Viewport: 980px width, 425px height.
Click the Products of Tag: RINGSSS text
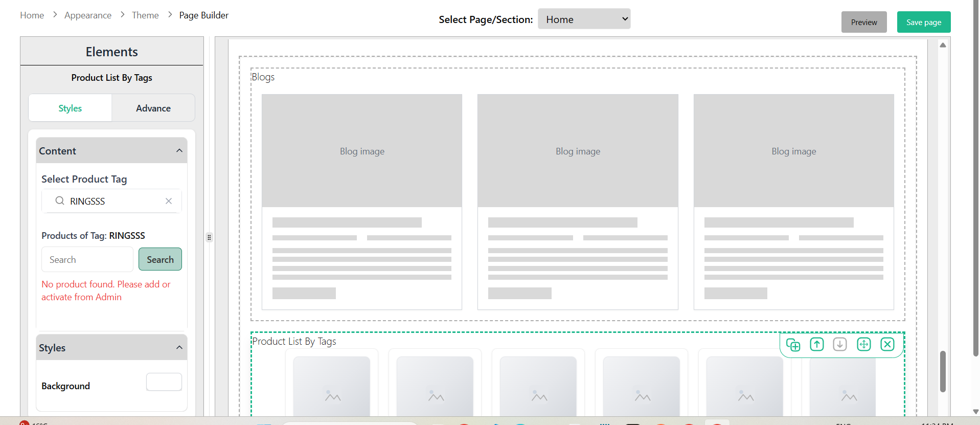pos(93,235)
